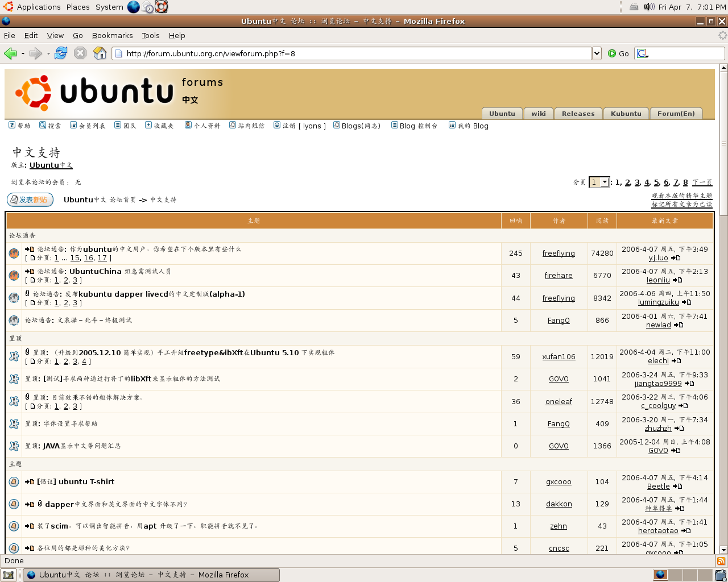Screen dimensions: 728x582
Task: Click the Firefox Back arrow button
Action: (10, 53)
